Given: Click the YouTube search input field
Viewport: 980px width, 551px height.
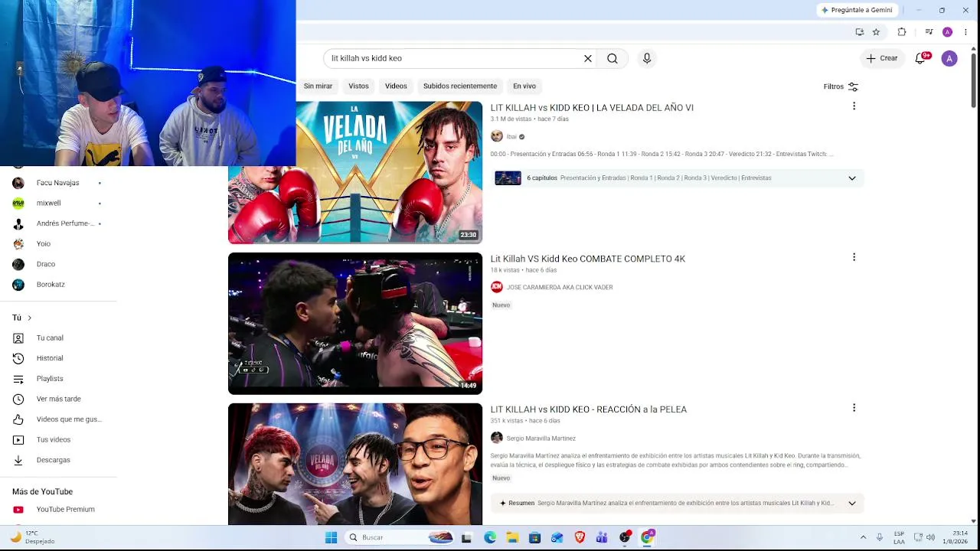Looking at the screenshot, I should [x=452, y=58].
